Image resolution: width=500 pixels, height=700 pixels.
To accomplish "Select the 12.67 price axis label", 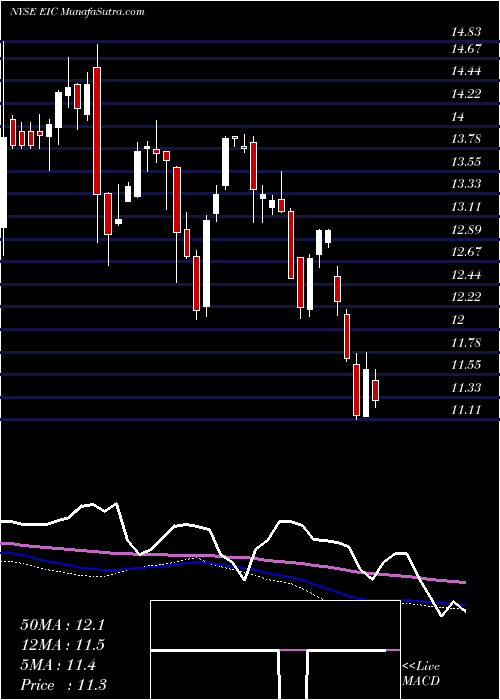I will click(466, 252).
